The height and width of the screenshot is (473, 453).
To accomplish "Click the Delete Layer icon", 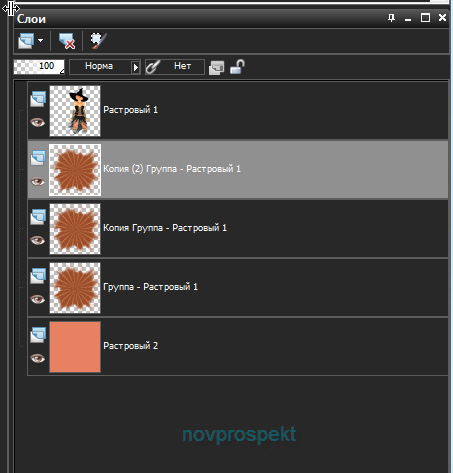I will (67, 41).
